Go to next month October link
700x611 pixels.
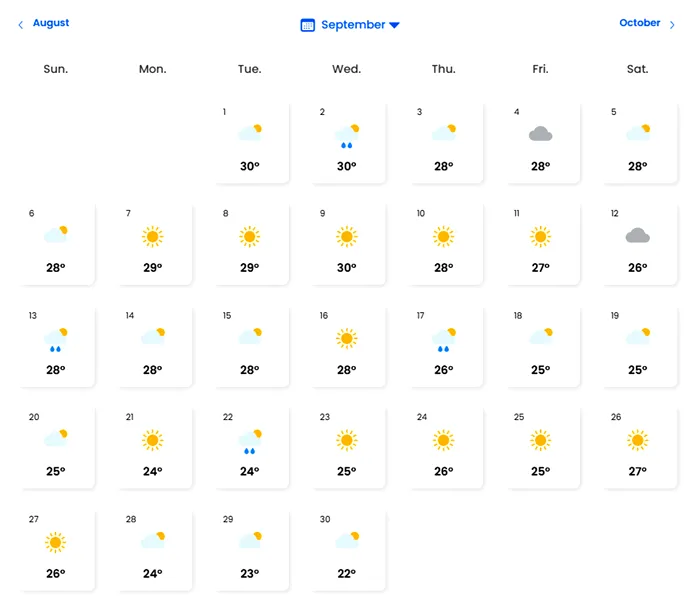pos(639,23)
